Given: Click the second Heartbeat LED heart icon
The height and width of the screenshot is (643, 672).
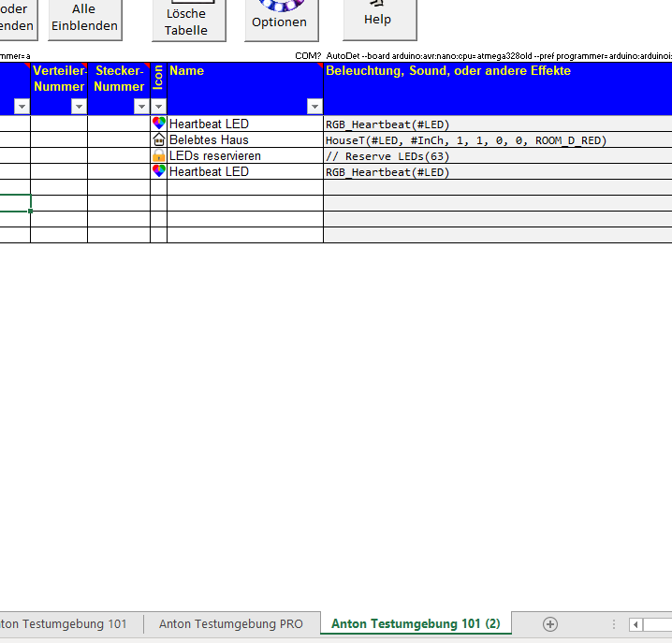Looking at the screenshot, I should coord(158,171).
